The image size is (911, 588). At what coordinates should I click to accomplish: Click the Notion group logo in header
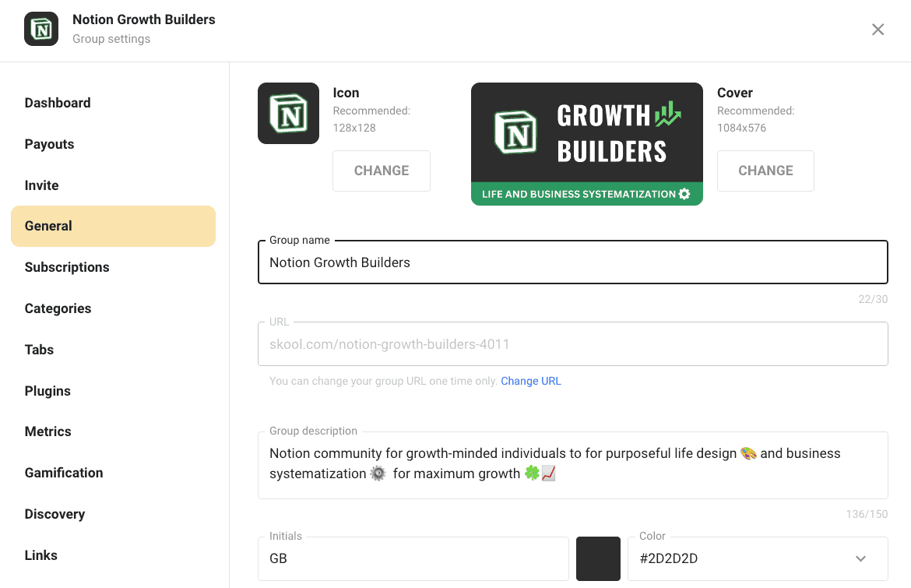[41, 29]
